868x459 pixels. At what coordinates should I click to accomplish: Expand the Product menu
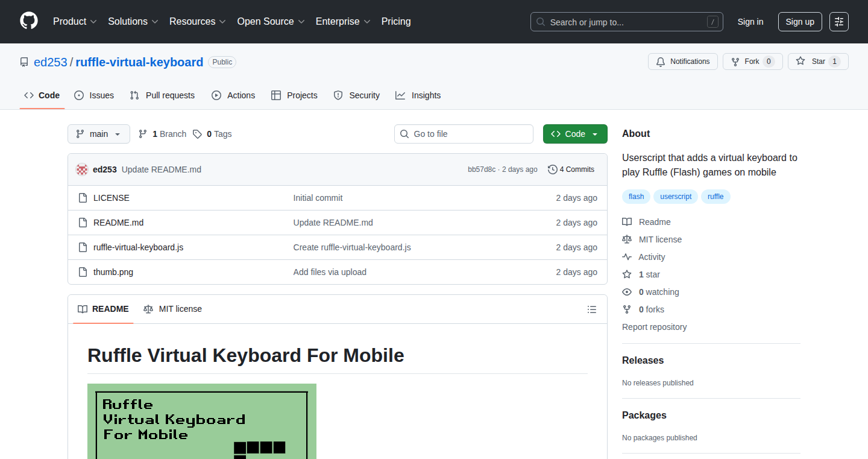pos(75,22)
